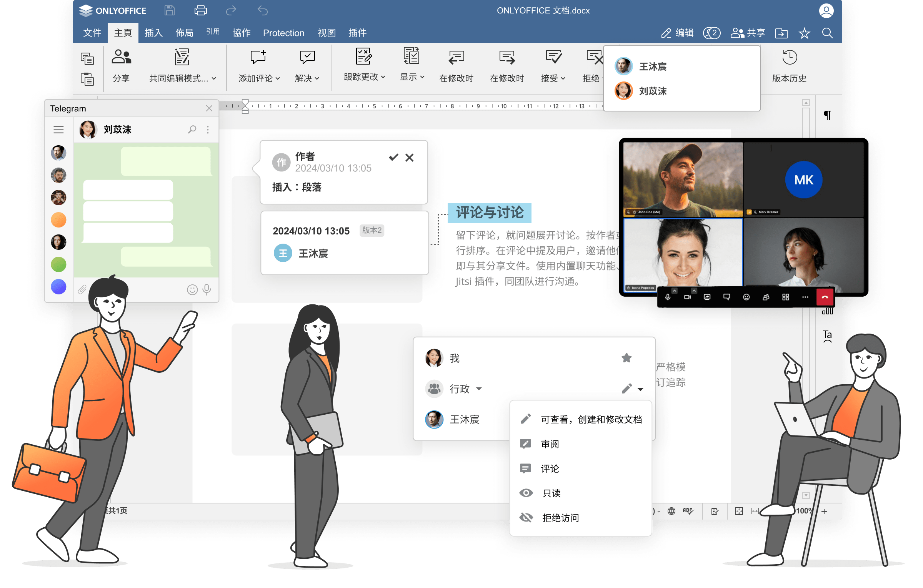Open the user profile avatar icon
The image size is (923, 588).
coord(826,10)
